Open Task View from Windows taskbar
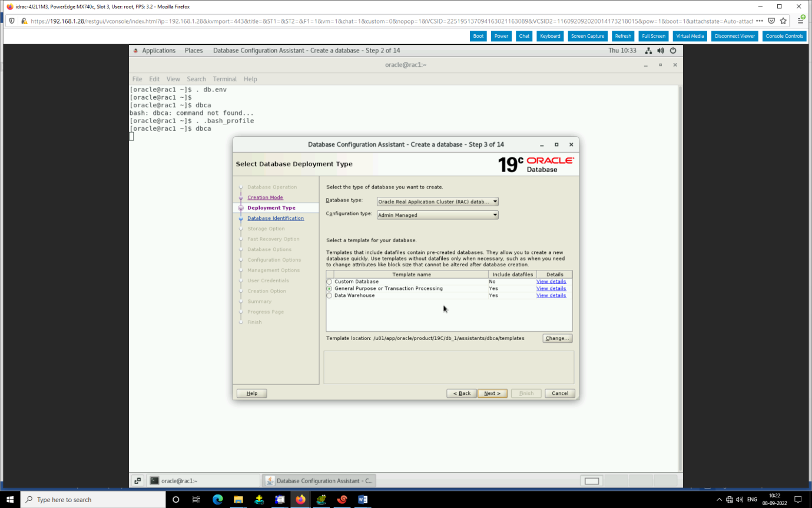The image size is (812, 508). [196, 499]
